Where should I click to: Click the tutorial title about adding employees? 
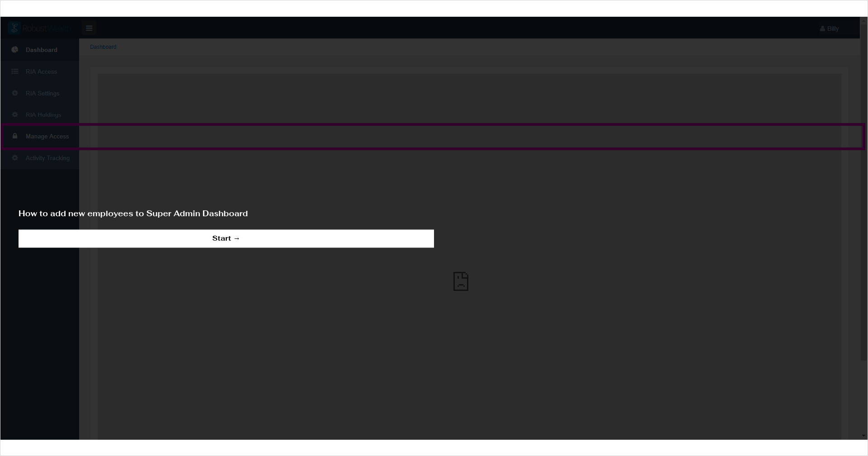point(133,214)
